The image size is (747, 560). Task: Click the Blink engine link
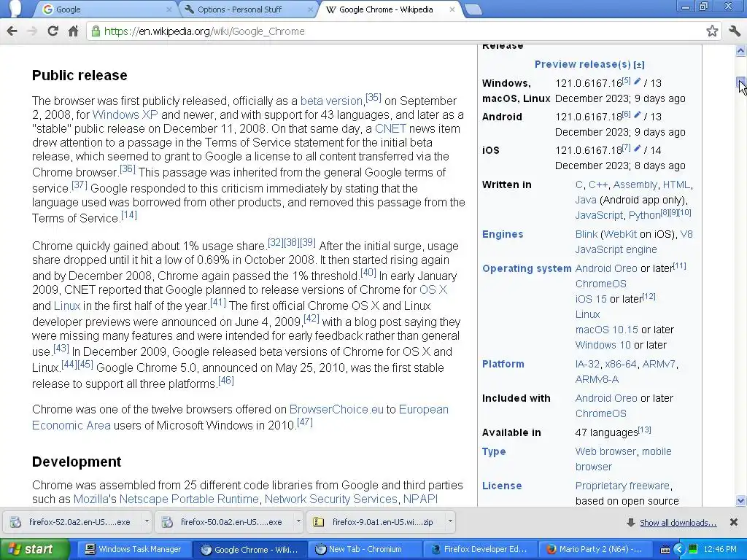[586, 234]
